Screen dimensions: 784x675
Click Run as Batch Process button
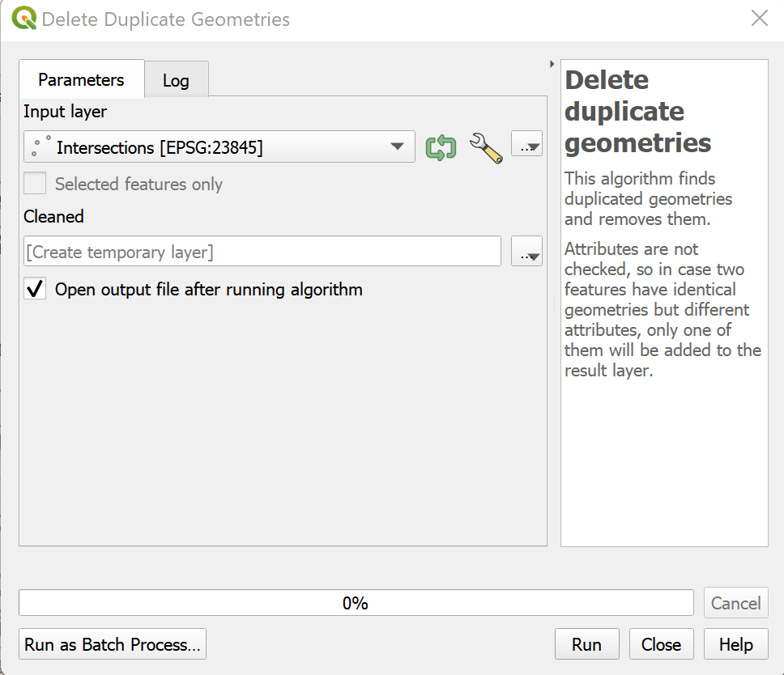(113, 644)
